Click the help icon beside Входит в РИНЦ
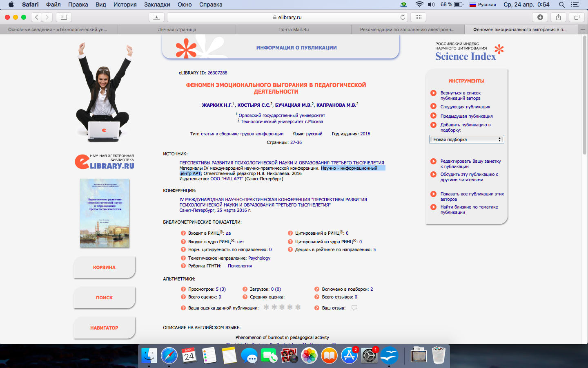The height and width of the screenshot is (368, 588). click(x=183, y=233)
